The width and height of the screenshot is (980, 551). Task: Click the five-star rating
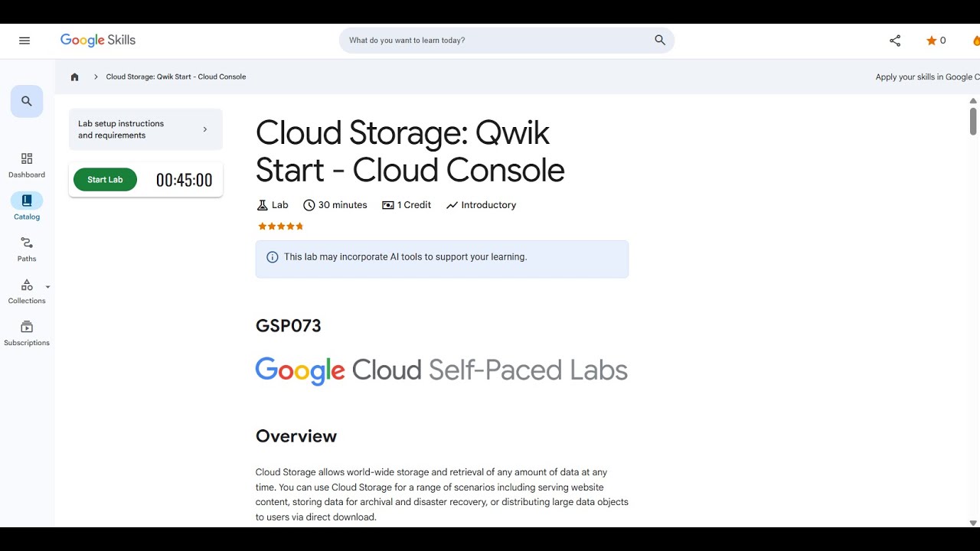pos(280,227)
